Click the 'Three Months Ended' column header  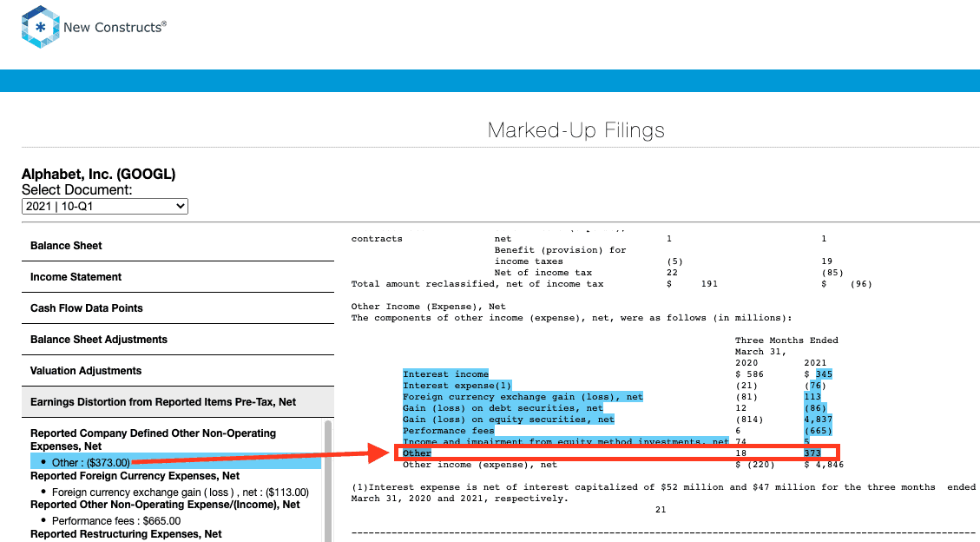[x=786, y=340]
